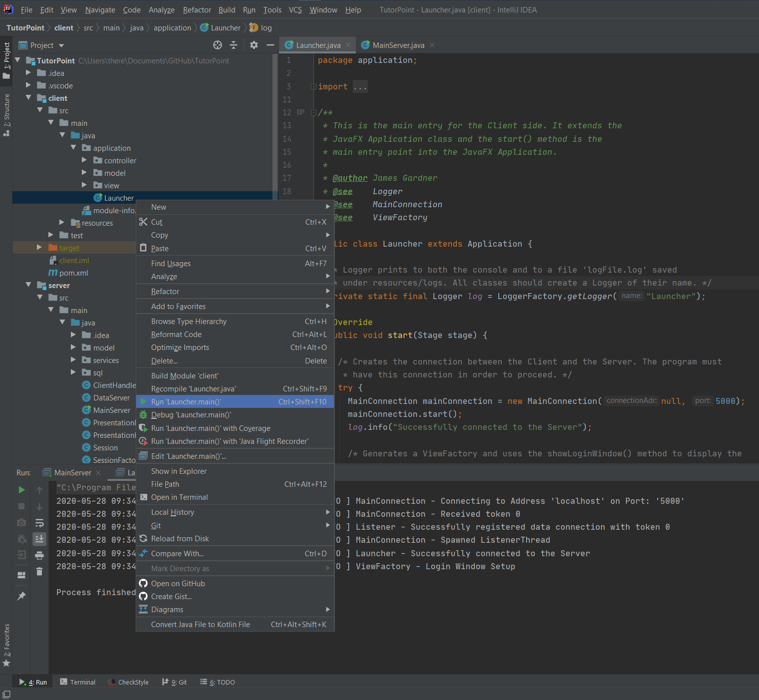759x700 pixels.
Task: Click the Restore Layout icon in Run toolbar
Action: point(21,575)
